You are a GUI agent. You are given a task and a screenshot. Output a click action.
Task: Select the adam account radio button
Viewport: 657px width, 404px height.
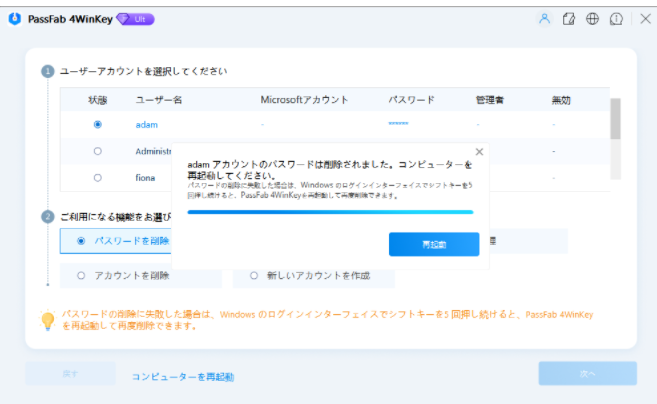click(98, 124)
